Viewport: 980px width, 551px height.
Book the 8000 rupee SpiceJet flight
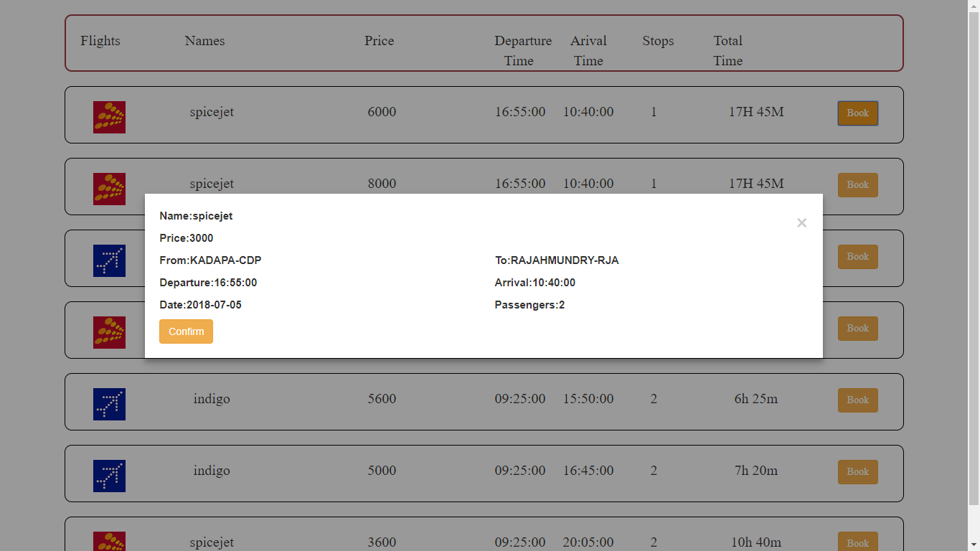point(857,184)
